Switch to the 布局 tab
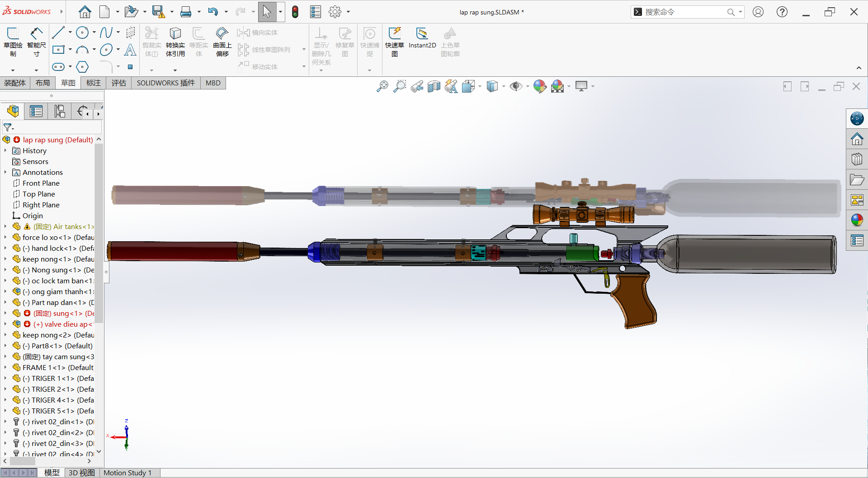This screenshot has width=868, height=478. [x=43, y=83]
